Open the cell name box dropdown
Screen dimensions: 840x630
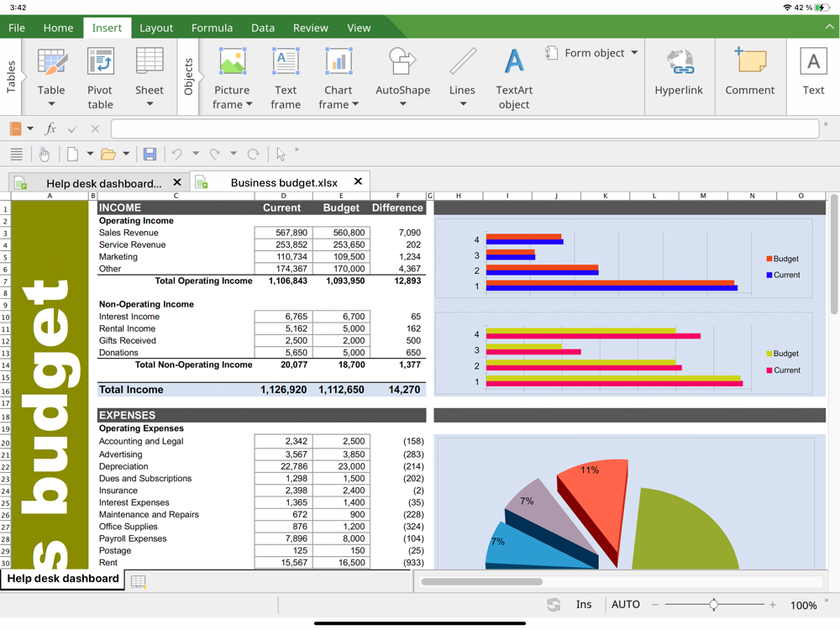click(30, 129)
